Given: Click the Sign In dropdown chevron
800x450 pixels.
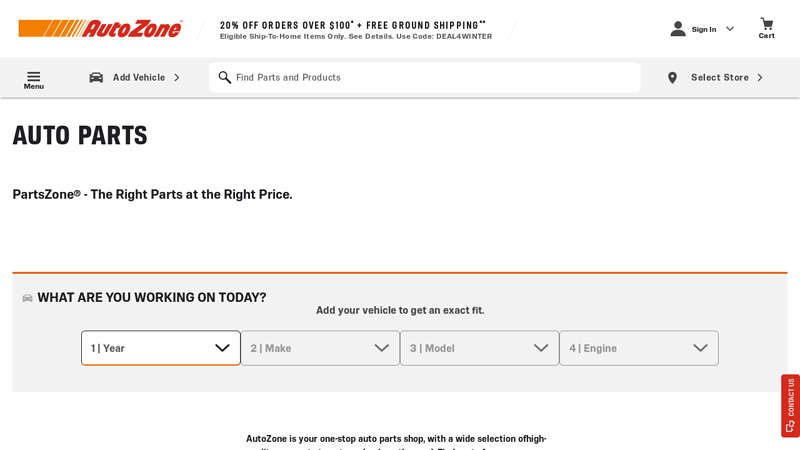Looking at the screenshot, I should pyautogui.click(x=730, y=29).
